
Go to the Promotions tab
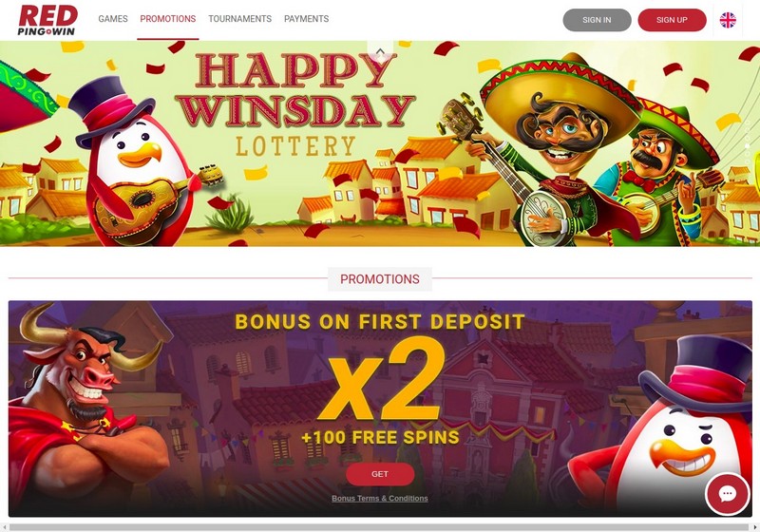(x=168, y=19)
